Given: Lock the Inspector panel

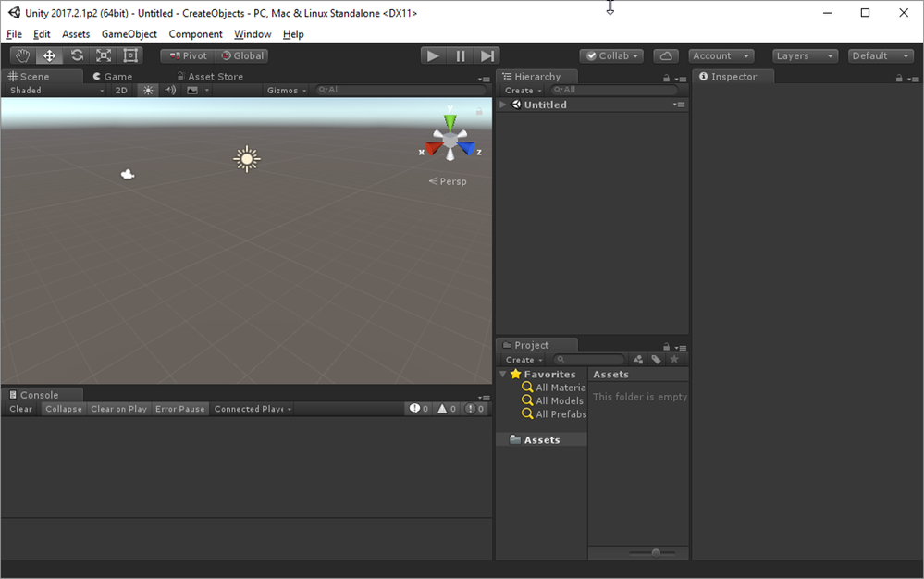Looking at the screenshot, I should point(899,79).
